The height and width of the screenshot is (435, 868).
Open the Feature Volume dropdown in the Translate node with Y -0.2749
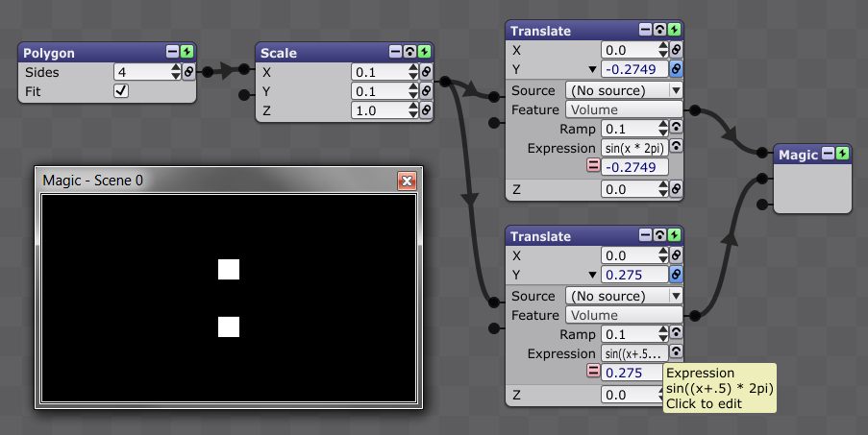click(x=624, y=109)
